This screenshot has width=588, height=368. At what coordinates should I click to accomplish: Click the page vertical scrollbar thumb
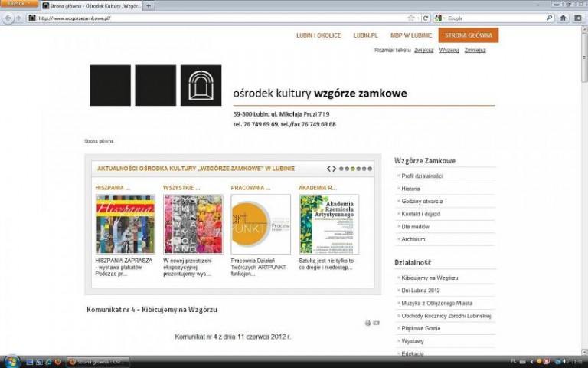pos(584,56)
